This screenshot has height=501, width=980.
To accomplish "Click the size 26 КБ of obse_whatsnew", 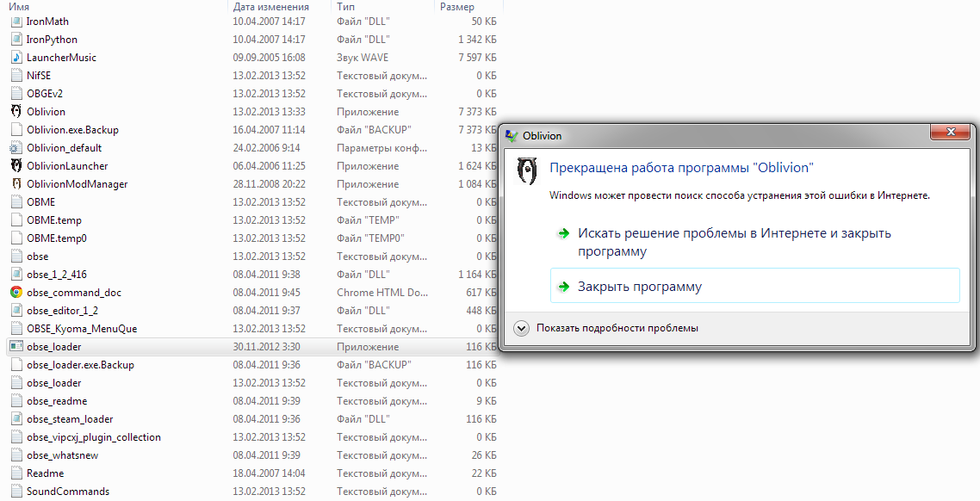I will click(484, 455).
